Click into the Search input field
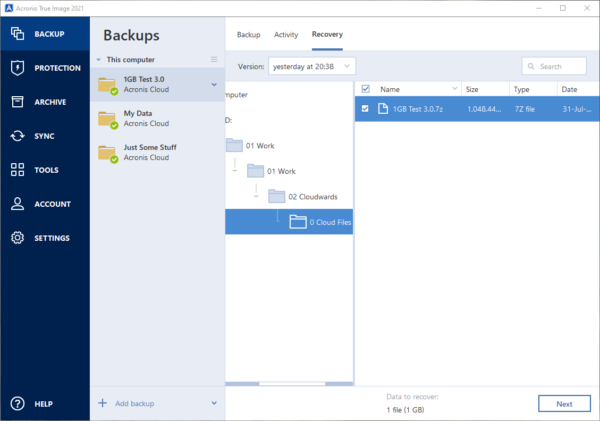 [554, 66]
